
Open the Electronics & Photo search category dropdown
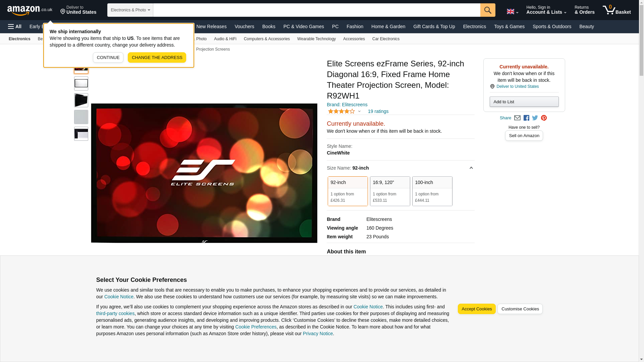pos(130,10)
